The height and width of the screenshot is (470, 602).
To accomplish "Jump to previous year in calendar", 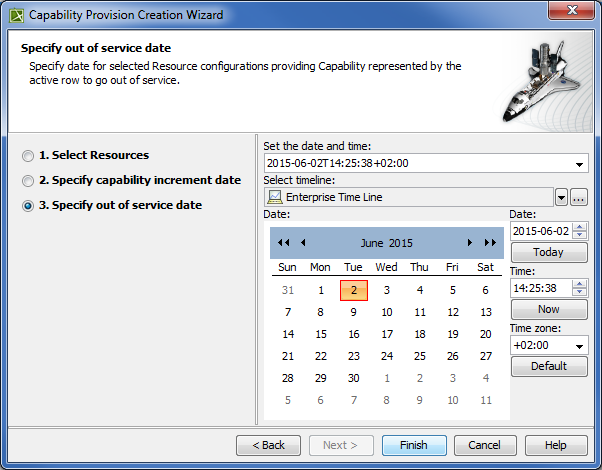I will coord(284,243).
